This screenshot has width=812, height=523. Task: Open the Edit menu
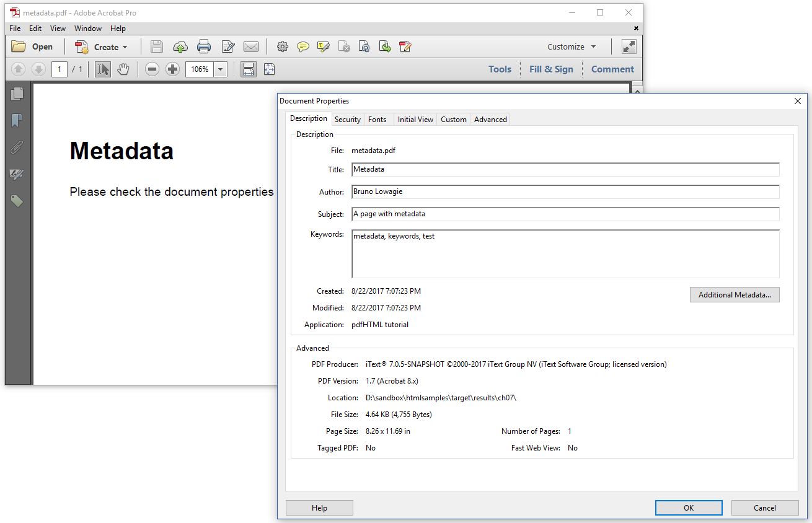(35, 28)
